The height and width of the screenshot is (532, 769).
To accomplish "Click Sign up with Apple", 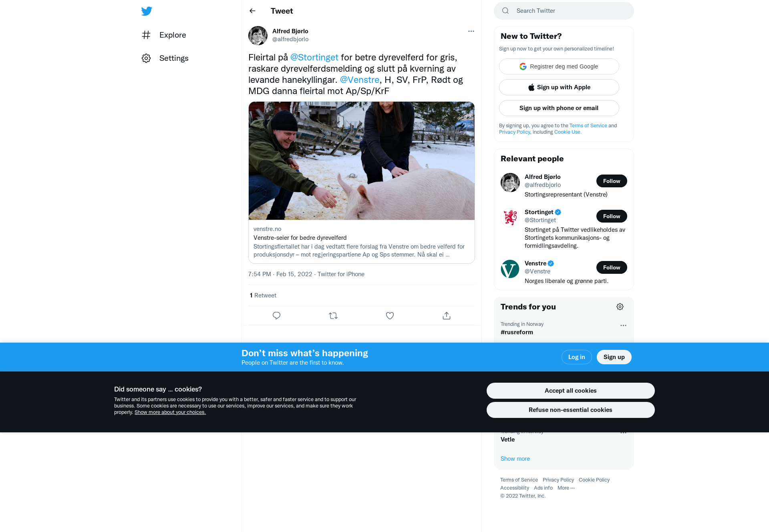I will pos(559,87).
